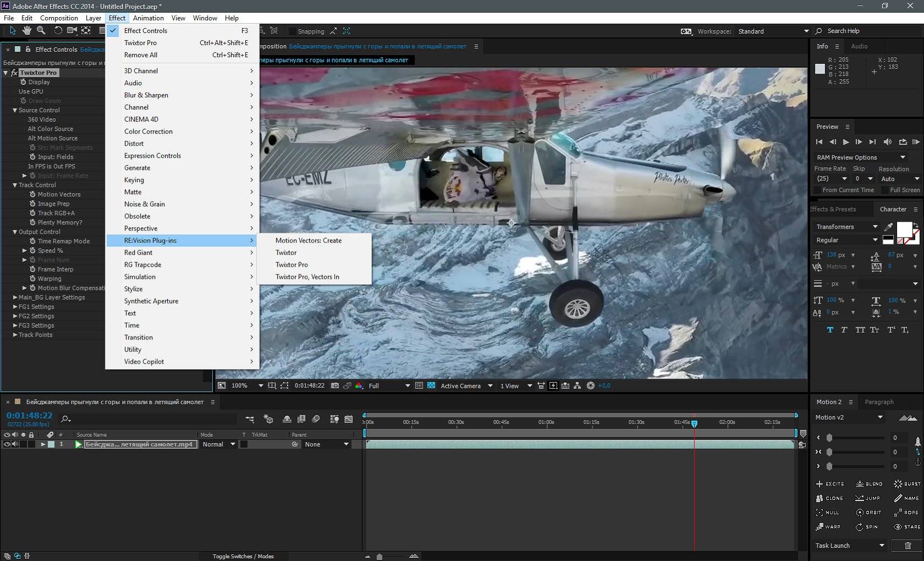Mute audio in Preview panel
The image size is (924, 561).
(x=887, y=142)
